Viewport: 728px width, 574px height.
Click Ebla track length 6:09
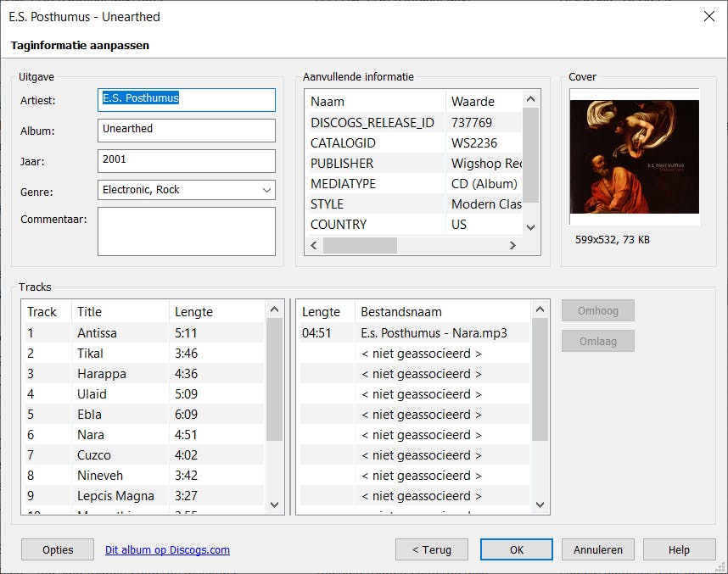[x=186, y=415]
